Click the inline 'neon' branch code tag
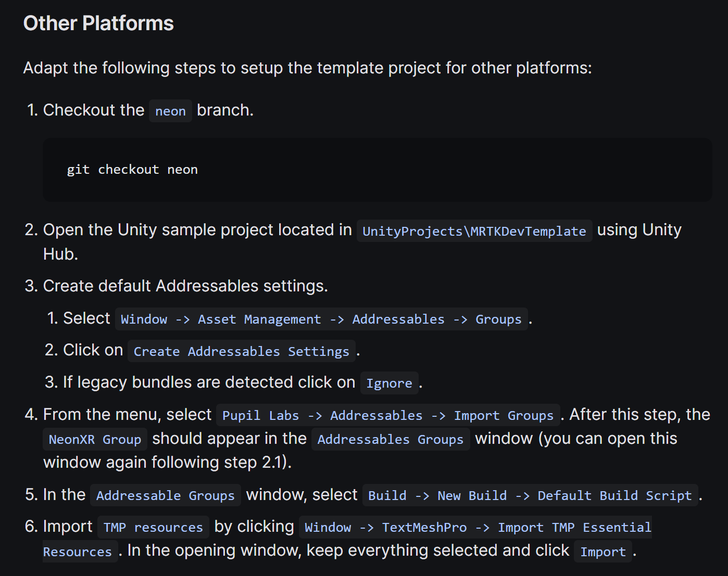The width and height of the screenshot is (728, 576). pos(170,111)
